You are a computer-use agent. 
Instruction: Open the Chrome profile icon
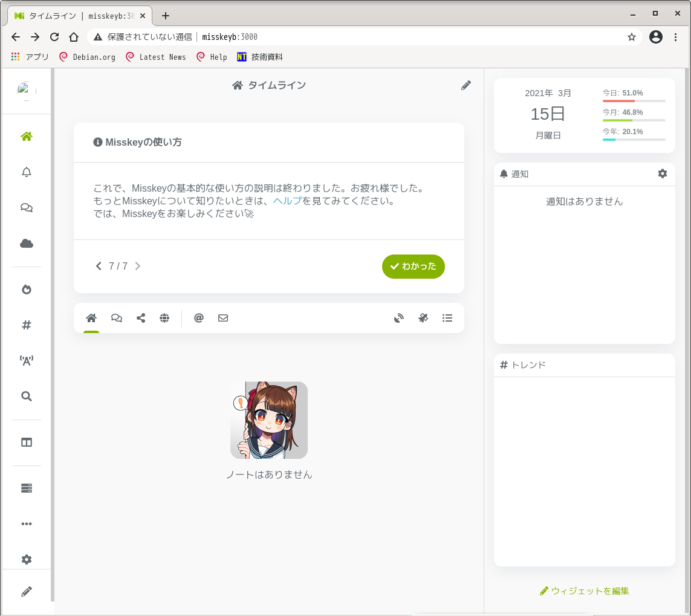[x=656, y=37]
